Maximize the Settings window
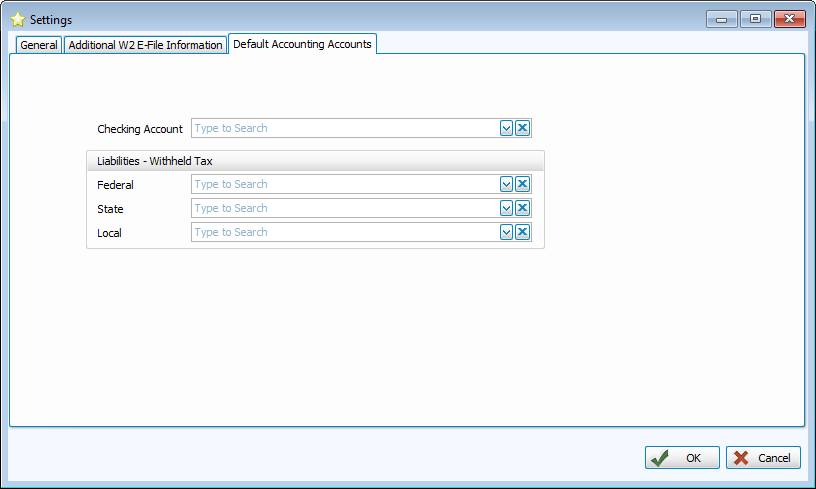816x489 pixels. point(755,19)
